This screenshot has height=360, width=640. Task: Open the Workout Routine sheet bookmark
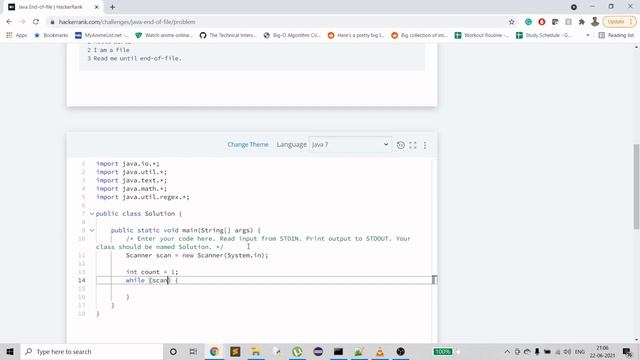[482, 35]
